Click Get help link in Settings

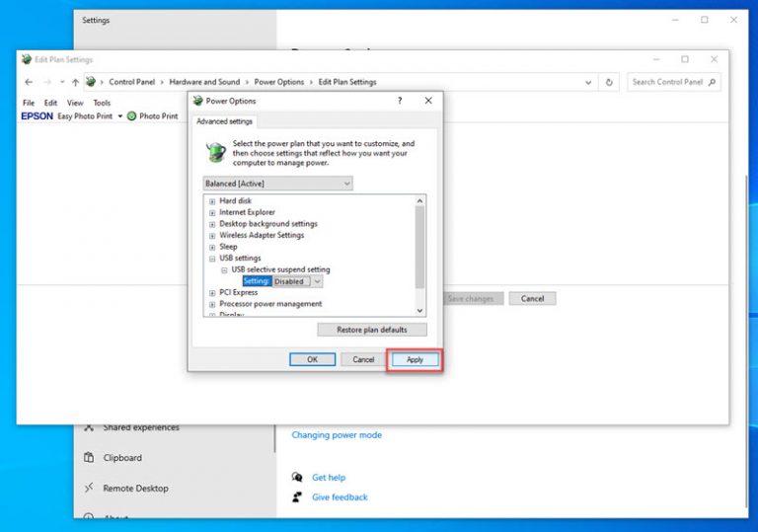[x=329, y=478]
